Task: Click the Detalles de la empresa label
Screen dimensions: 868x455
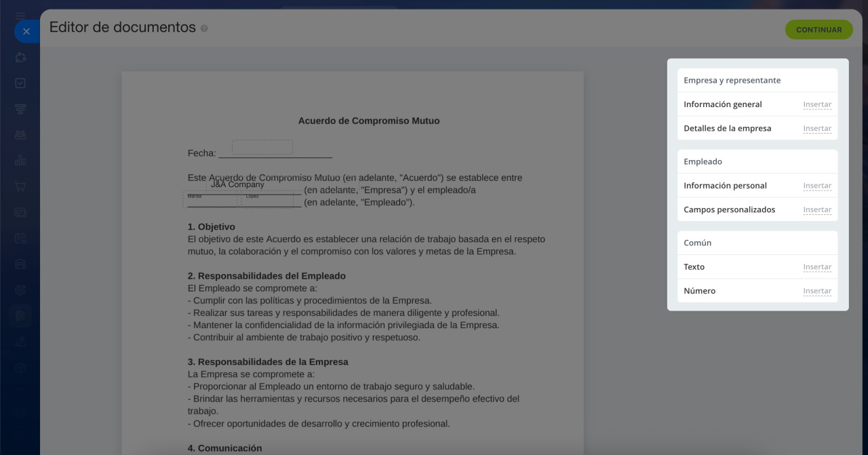Action: point(728,128)
